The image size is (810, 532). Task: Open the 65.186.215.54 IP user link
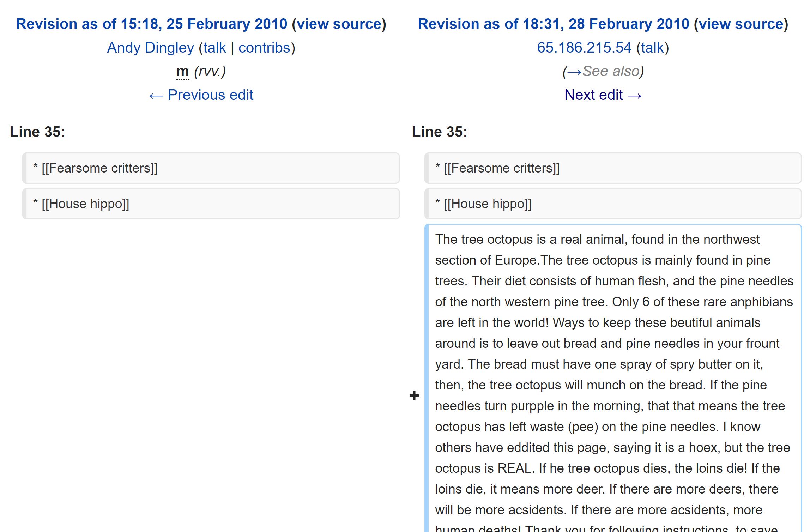pyautogui.click(x=584, y=48)
